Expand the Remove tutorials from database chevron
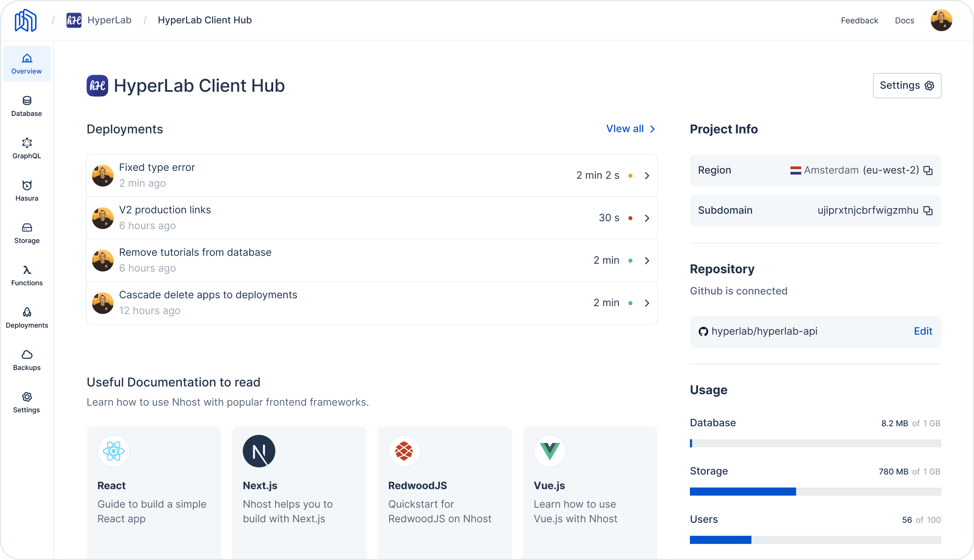 pos(647,261)
